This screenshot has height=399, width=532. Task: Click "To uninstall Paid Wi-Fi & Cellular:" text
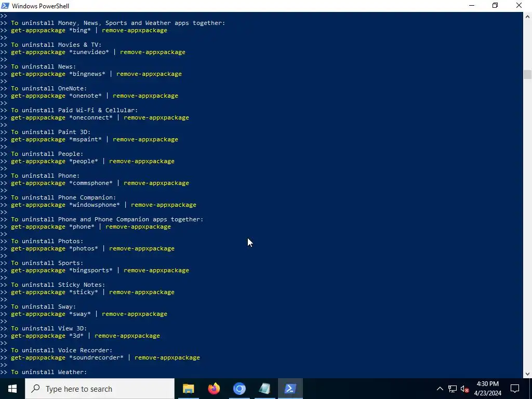[74, 110]
